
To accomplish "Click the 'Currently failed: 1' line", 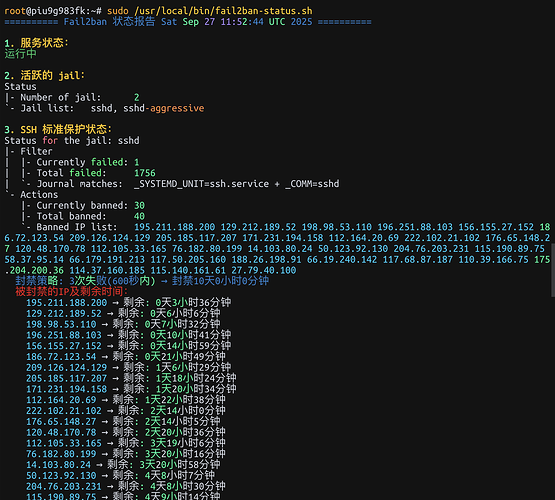I will click(80, 162).
